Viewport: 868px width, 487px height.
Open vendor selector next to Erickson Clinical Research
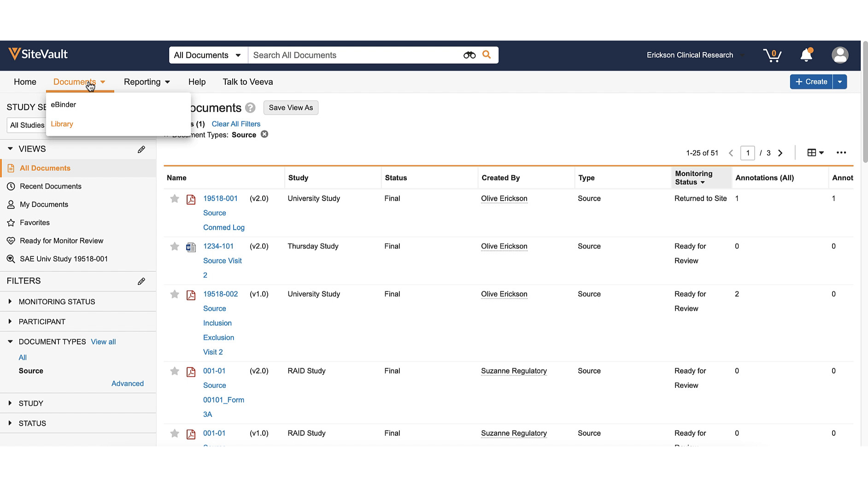743,55
